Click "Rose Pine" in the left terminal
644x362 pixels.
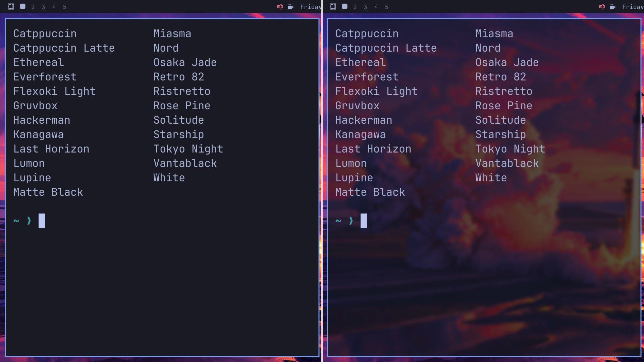click(182, 106)
